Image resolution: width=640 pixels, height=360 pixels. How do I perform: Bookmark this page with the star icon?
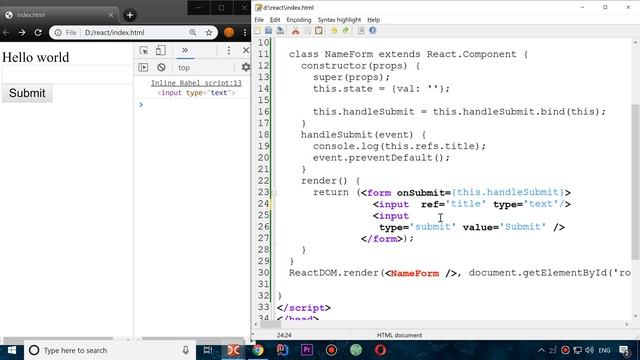[x=209, y=33]
